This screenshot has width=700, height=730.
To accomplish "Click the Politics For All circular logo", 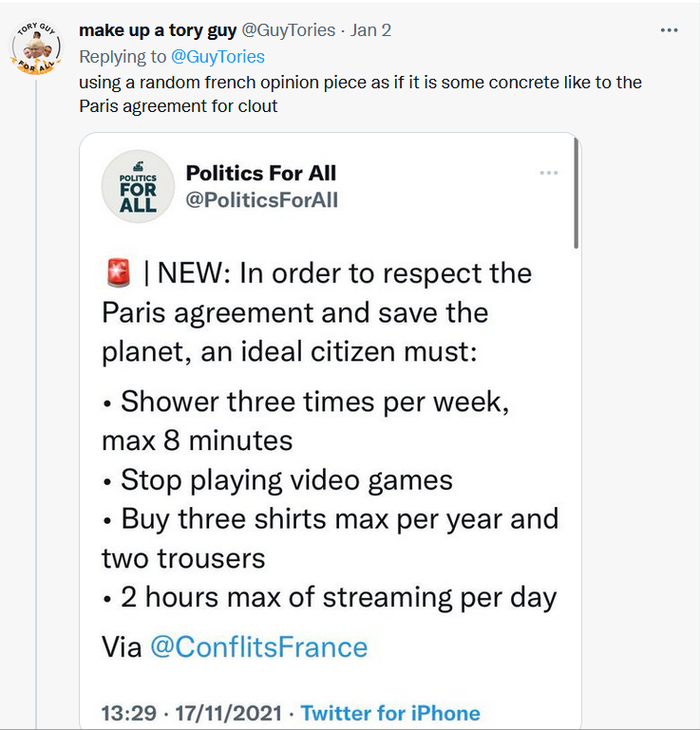I will click(x=138, y=186).
